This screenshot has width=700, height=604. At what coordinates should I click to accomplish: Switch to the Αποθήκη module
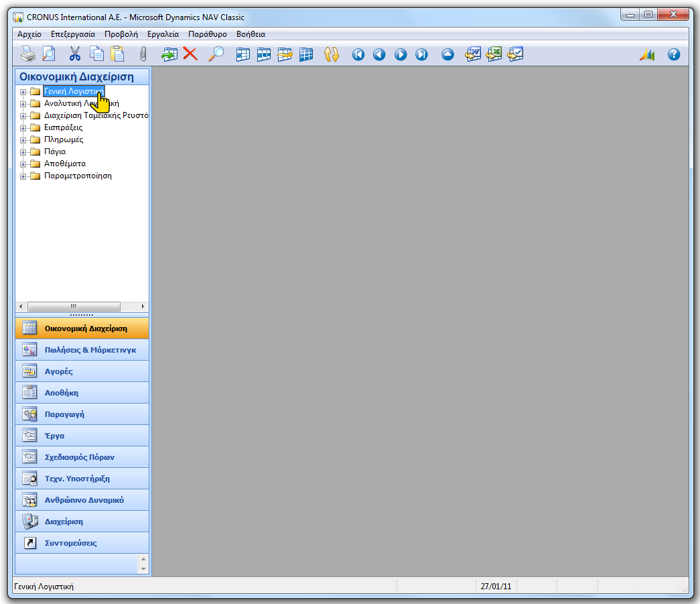tap(82, 393)
